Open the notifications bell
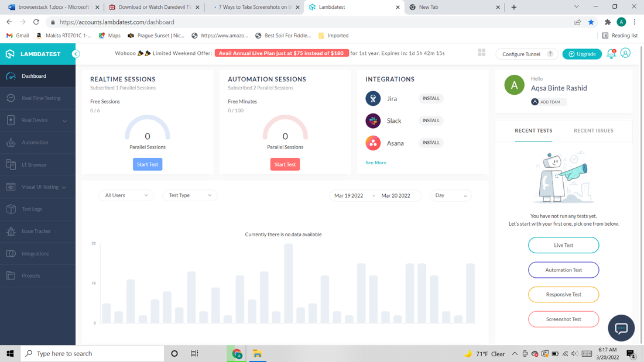This screenshot has height=362, width=644. (611, 54)
